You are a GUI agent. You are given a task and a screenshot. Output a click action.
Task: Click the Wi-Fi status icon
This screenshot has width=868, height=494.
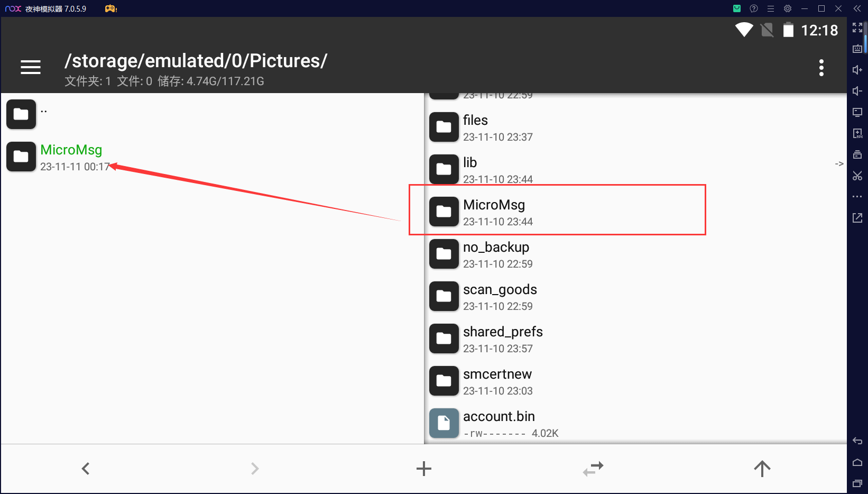click(x=744, y=30)
